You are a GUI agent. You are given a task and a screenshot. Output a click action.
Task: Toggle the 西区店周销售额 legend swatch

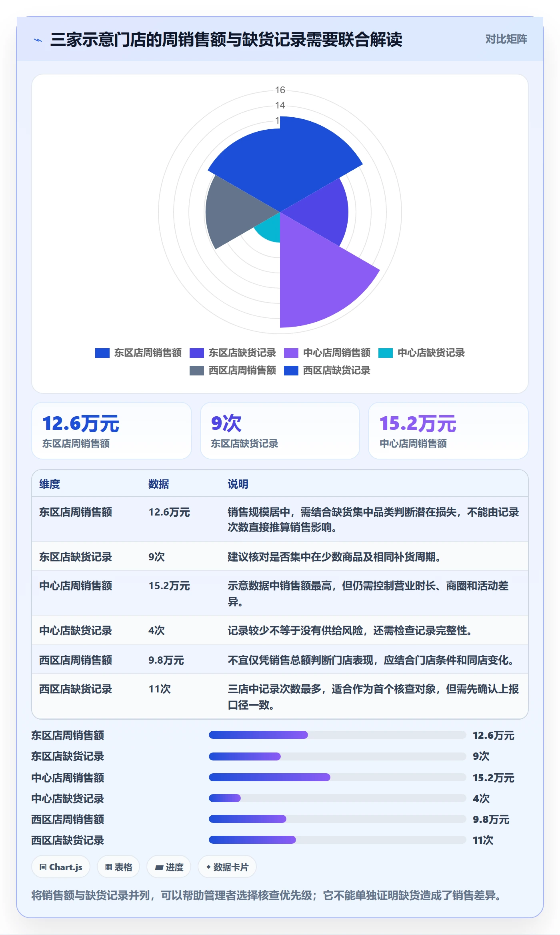click(197, 371)
